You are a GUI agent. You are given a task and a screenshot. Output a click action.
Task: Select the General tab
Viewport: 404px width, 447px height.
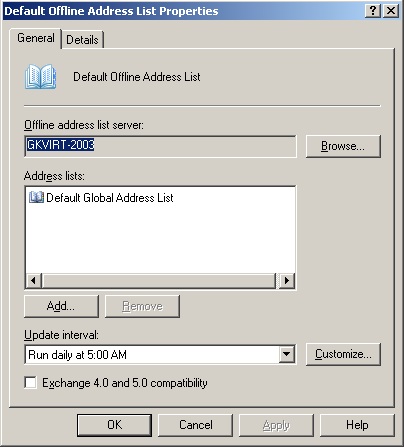(36, 38)
